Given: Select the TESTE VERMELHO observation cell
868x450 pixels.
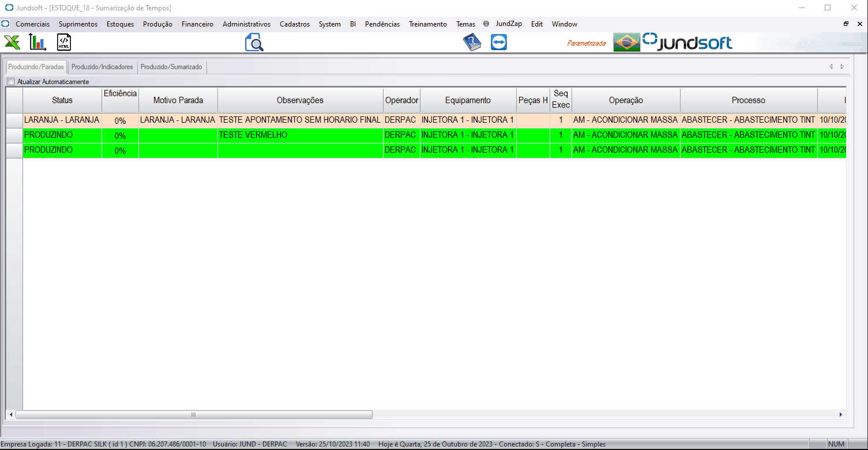Looking at the screenshot, I should pyautogui.click(x=300, y=135).
